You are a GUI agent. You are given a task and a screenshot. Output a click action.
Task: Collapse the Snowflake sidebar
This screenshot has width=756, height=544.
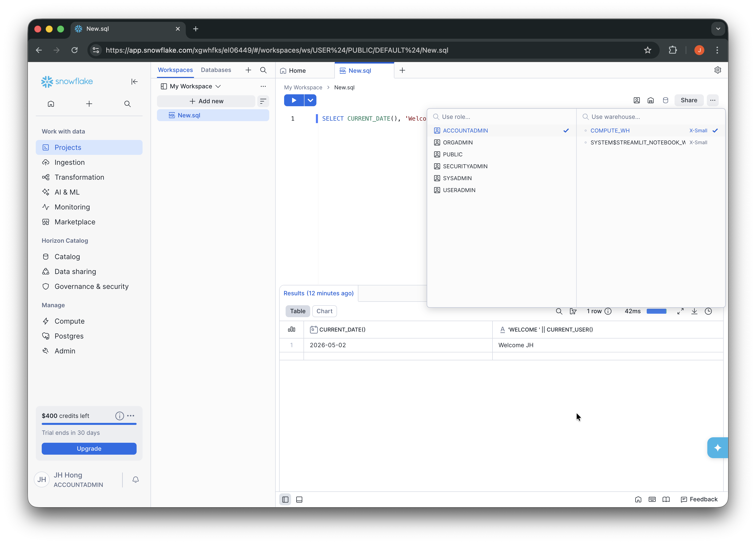[x=134, y=82]
